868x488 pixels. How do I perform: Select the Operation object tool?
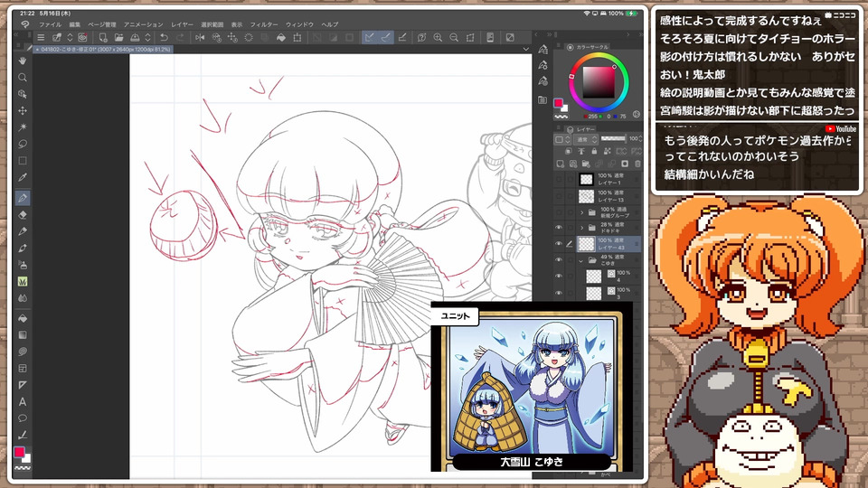point(22,94)
